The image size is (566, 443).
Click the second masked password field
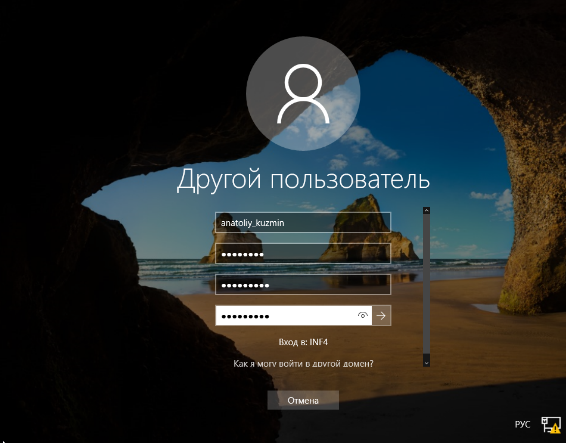tap(302, 285)
